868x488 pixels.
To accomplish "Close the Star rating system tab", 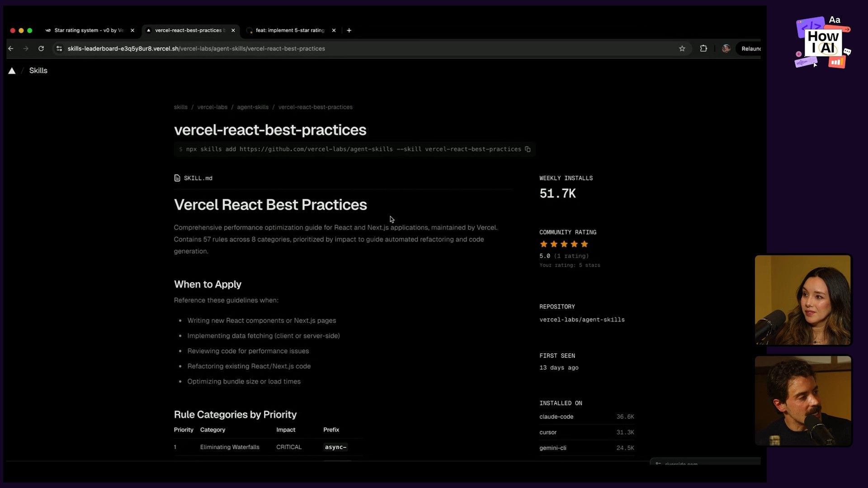I will coord(132,30).
